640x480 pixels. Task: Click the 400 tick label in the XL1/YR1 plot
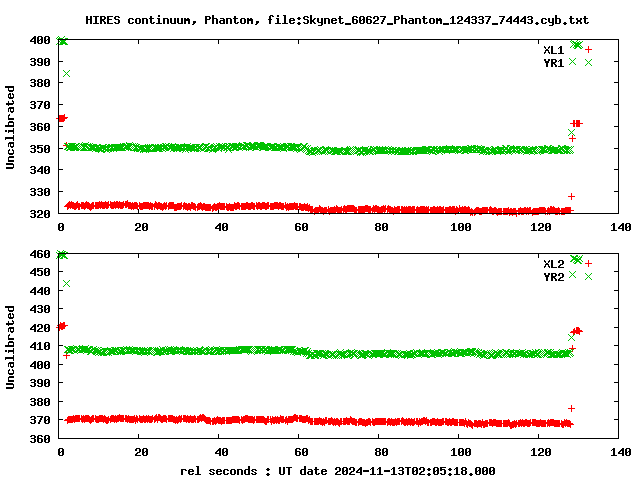pos(40,40)
